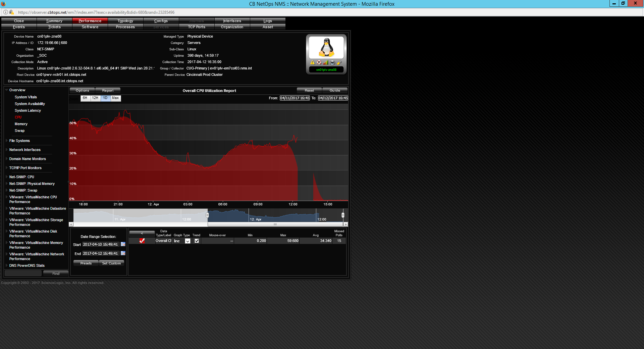Open the wrench device toolbox icon
644x349 pixels.
339,62
